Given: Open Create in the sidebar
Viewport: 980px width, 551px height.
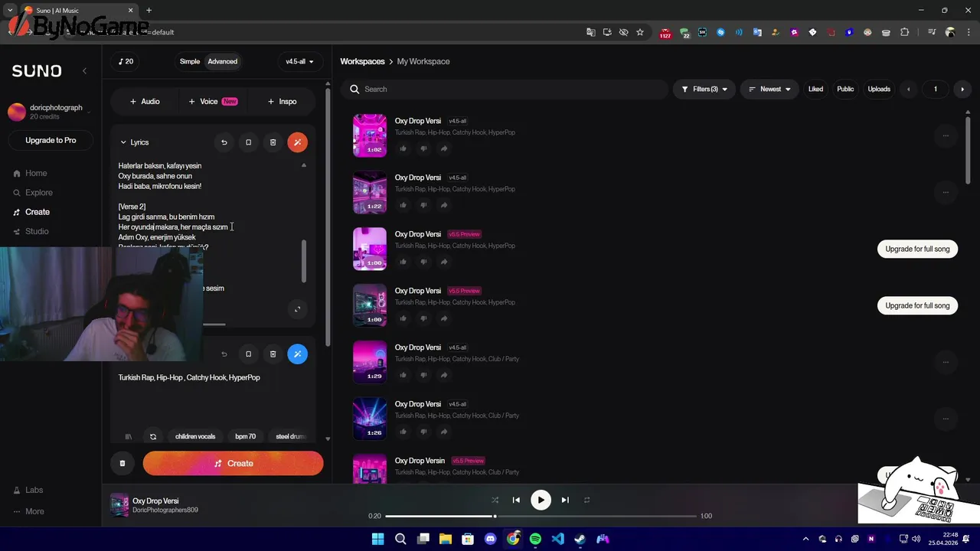Looking at the screenshot, I should tap(31, 212).
